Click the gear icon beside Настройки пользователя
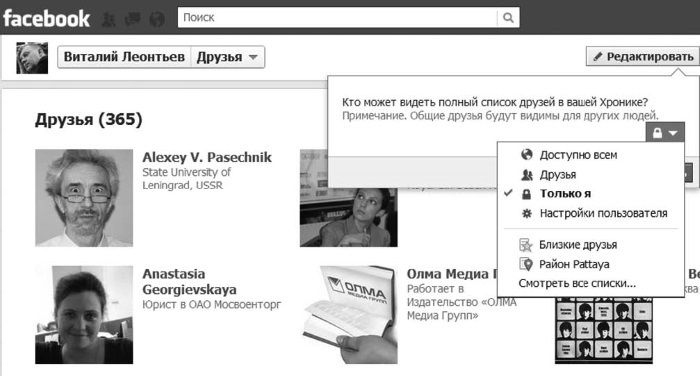Screen dimensions: 700x376 (527, 213)
